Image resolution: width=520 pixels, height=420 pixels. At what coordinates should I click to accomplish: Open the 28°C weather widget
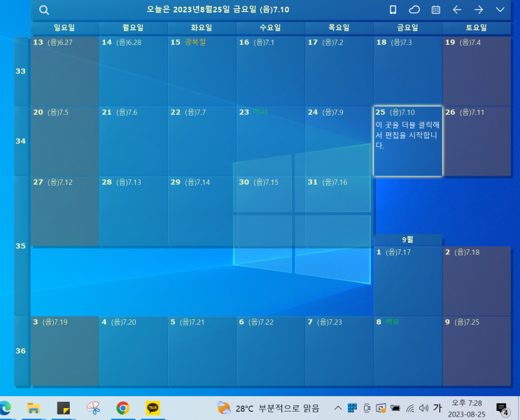[x=268, y=408]
